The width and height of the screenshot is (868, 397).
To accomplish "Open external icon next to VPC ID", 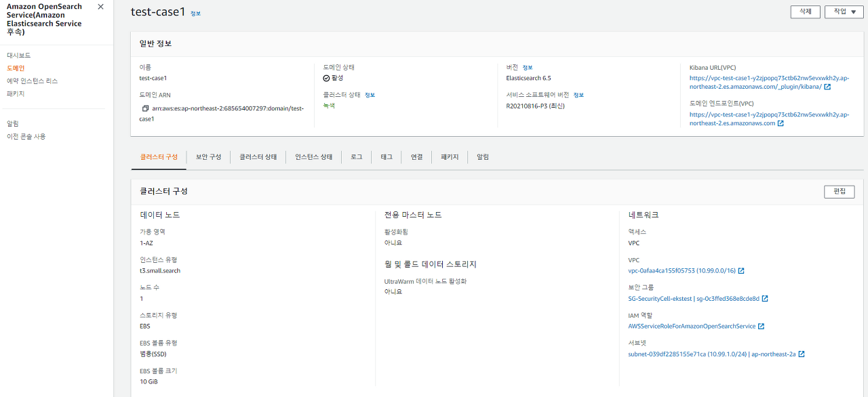I will 741,271.
